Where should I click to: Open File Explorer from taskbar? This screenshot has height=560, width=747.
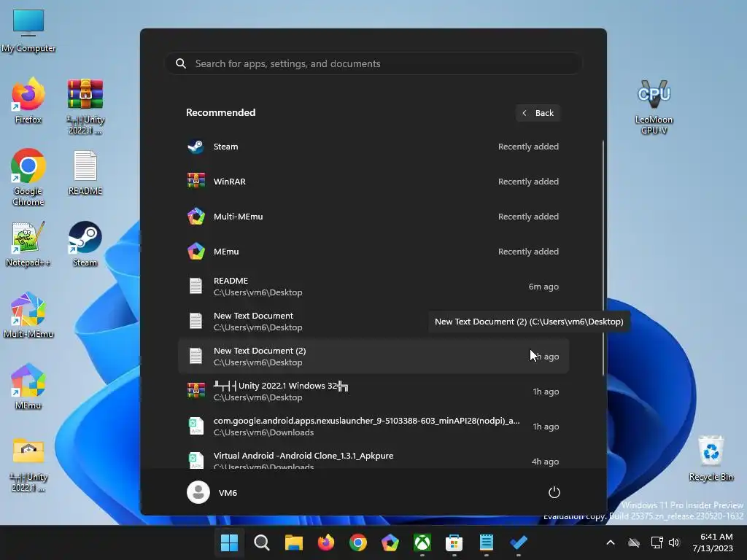[x=293, y=542]
